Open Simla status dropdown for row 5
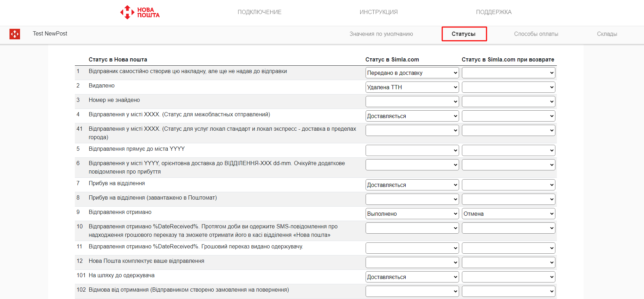This screenshot has height=299, width=644. 412,151
